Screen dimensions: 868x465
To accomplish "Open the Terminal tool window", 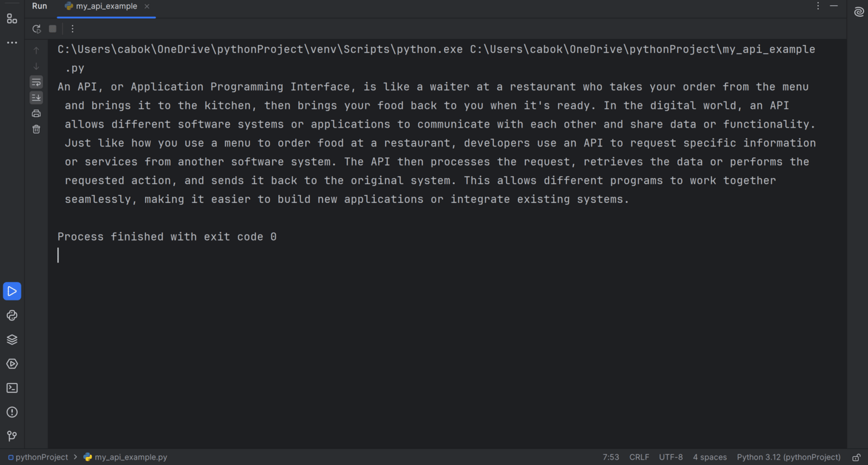I will click(x=12, y=388).
